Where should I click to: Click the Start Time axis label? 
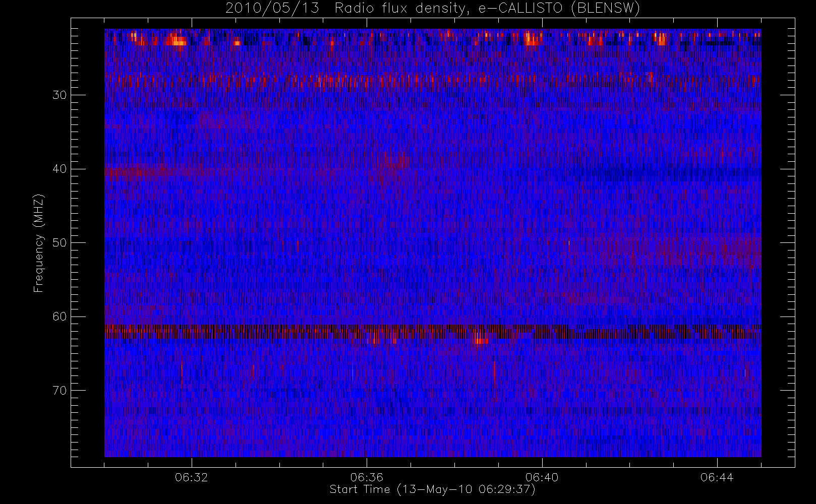pos(433,489)
